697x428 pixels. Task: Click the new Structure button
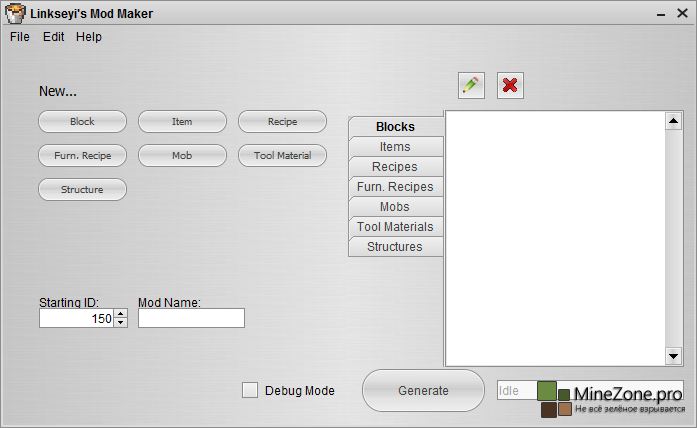pos(82,190)
